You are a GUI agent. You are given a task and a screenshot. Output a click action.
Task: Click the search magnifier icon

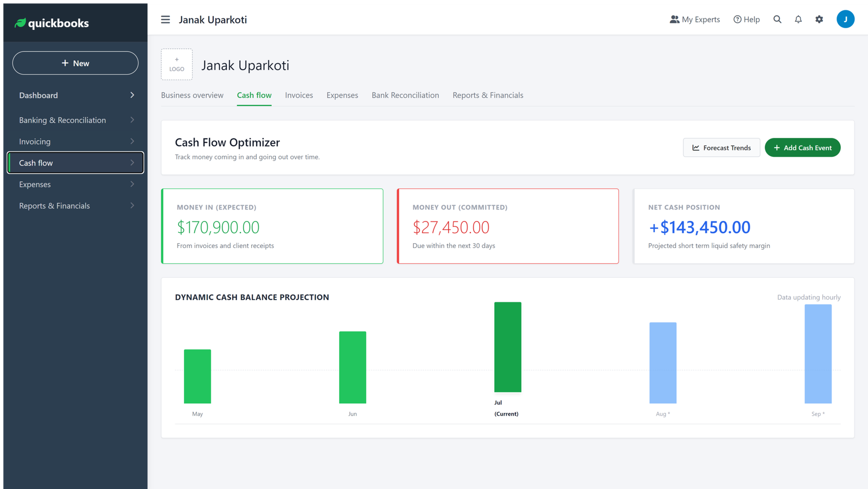pyautogui.click(x=777, y=19)
